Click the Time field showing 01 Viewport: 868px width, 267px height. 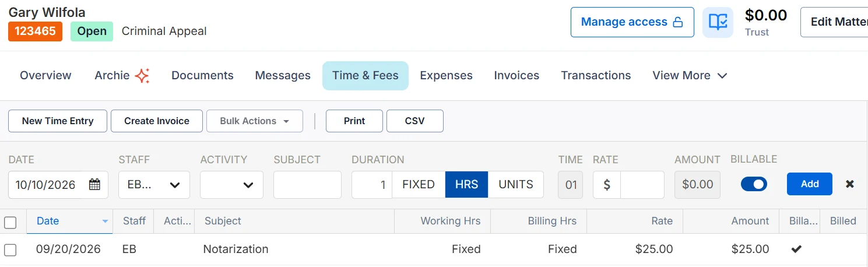(571, 185)
